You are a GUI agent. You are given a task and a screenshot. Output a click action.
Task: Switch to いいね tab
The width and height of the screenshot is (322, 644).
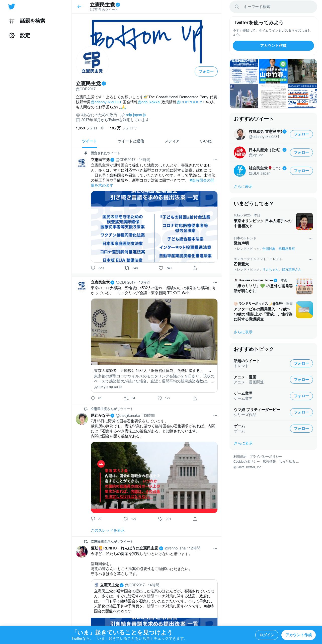tap(206, 141)
